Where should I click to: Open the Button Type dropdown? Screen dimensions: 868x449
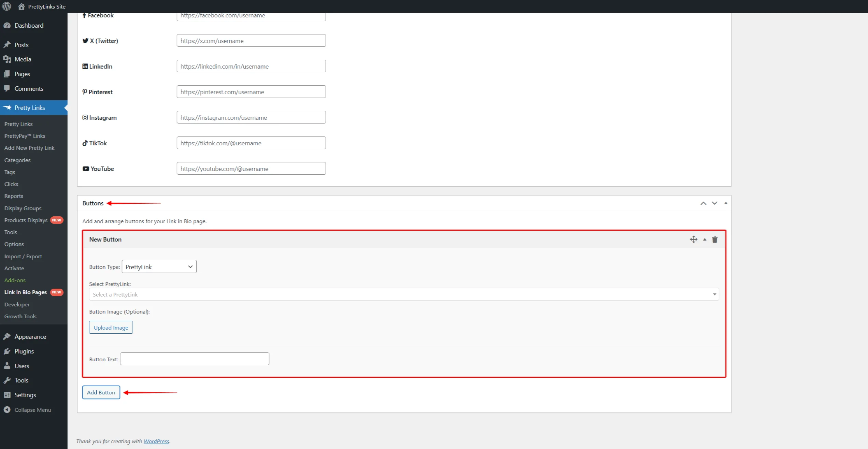[x=159, y=267]
